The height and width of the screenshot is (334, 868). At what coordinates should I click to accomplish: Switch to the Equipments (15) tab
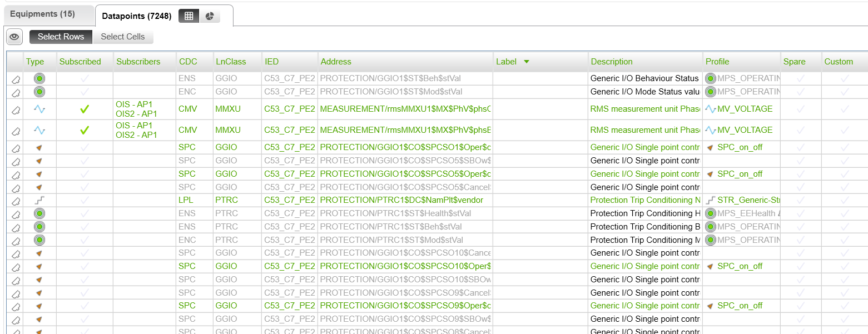42,14
